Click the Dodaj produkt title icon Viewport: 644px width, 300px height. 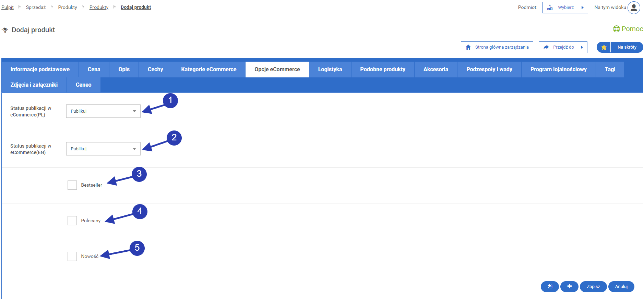pyautogui.click(x=5, y=30)
